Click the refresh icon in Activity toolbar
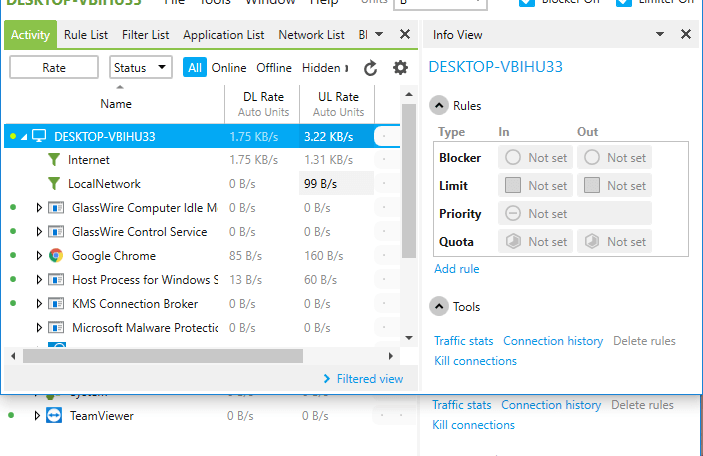703x456 pixels. tap(370, 68)
